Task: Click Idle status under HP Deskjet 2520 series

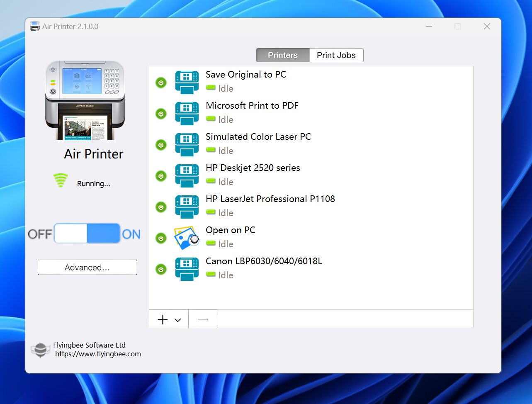Action: pyautogui.click(x=226, y=182)
